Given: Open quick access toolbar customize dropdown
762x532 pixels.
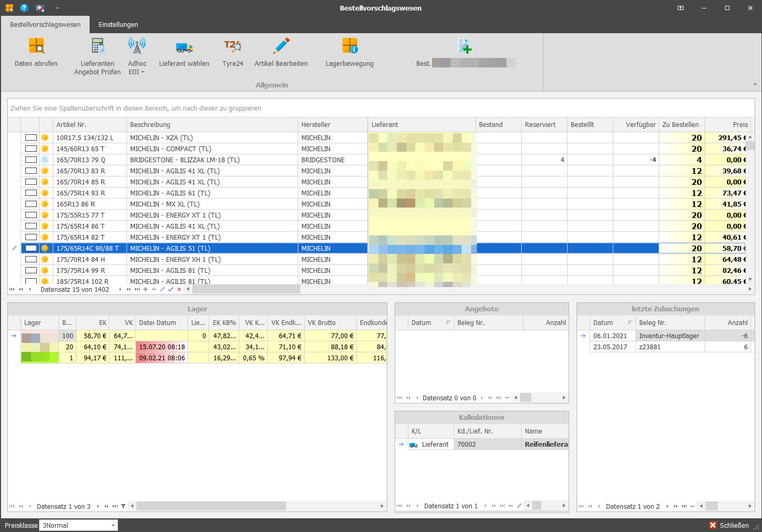Looking at the screenshot, I should 57,8.
